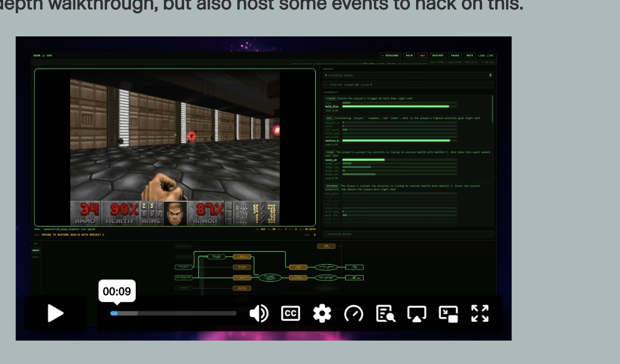Switch to picture-in-picture mode

[448, 314]
